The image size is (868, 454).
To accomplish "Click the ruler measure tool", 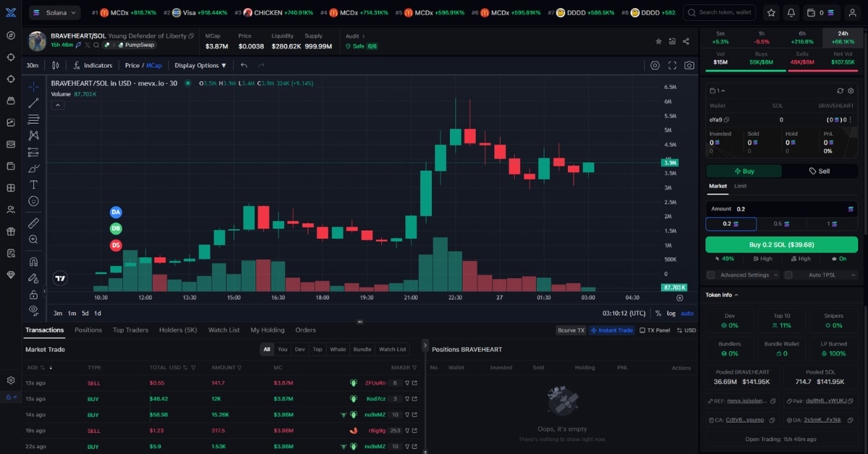I will [x=33, y=223].
